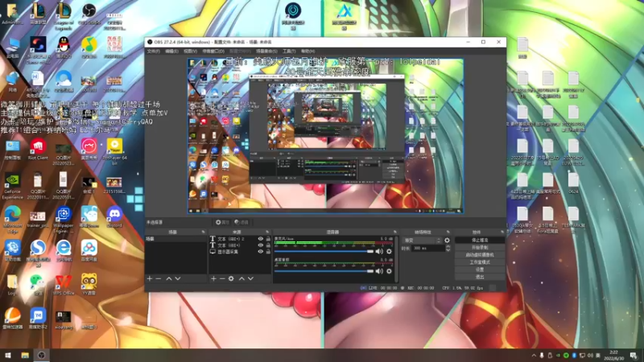The width and height of the screenshot is (644, 362).
Task: Open the 滤镜 filters button above docks
Action: (242, 222)
